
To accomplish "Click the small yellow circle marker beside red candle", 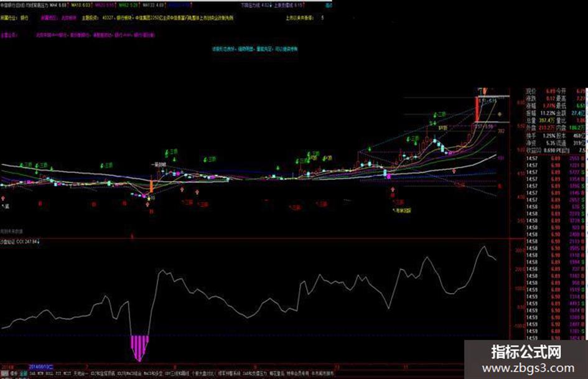I will pyautogui.click(x=500, y=114).
